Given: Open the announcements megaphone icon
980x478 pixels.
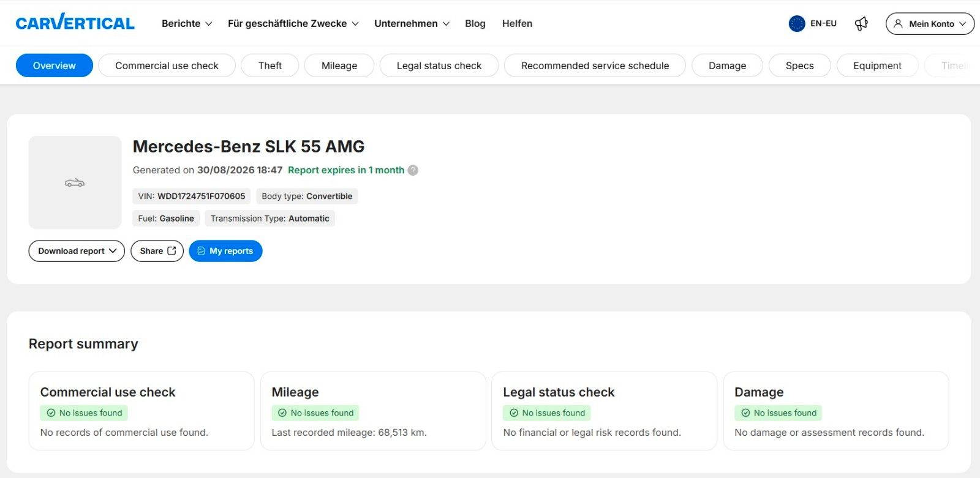Looking at the screenshot, I should pos(861,23).
